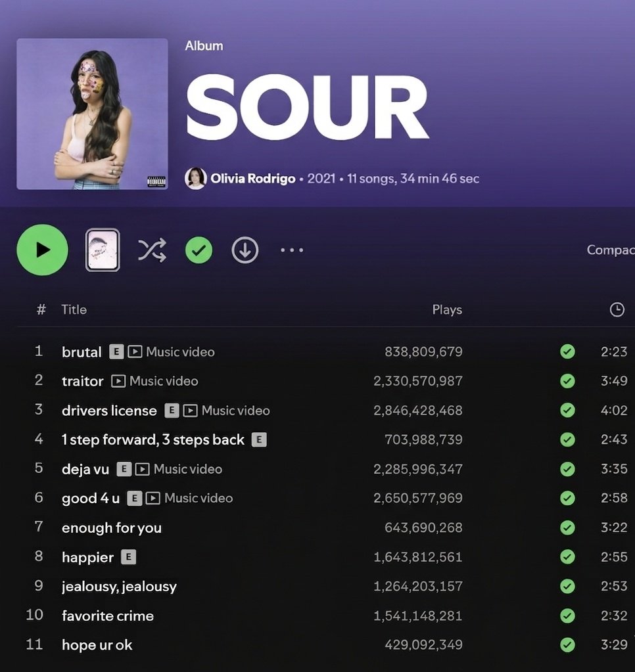Click the Title column header
The width and height of the screenshot is (635, 672).
pyautogui.click(x=74, y=309)
